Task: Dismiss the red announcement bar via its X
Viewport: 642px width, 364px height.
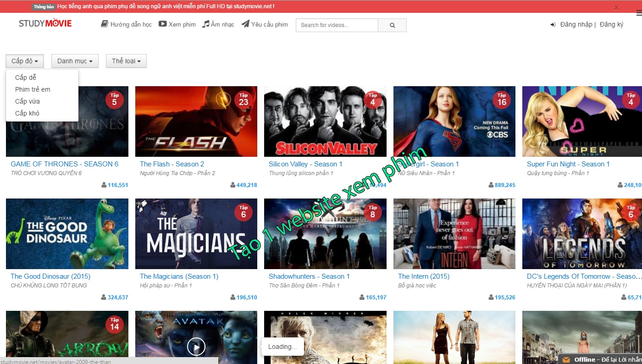Action: pyautogui.click(x=616, y=7)
